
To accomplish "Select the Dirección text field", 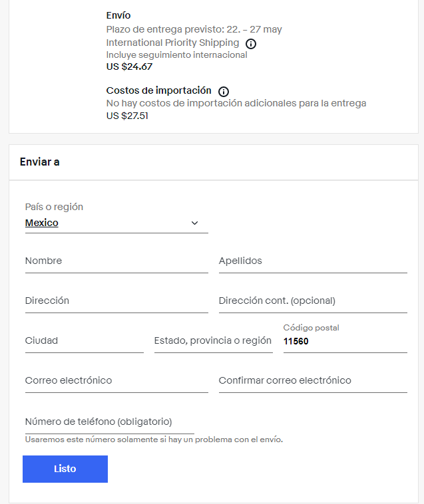I will point(116,301).
